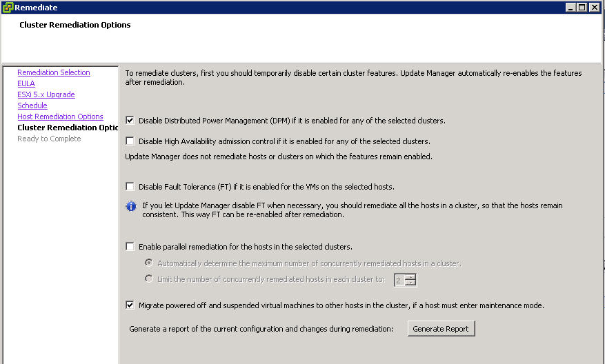Screen dimensions: 605x364
Task: Open the EULA step link
Action: click(x=26, y=83)
